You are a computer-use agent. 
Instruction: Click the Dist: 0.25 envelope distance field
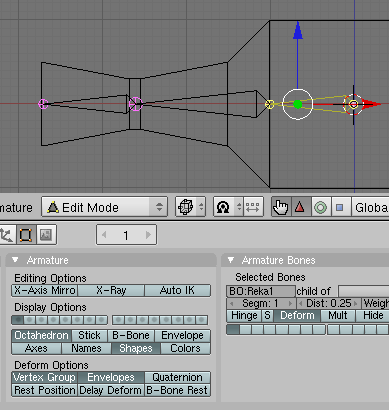[x=329, y=303]
